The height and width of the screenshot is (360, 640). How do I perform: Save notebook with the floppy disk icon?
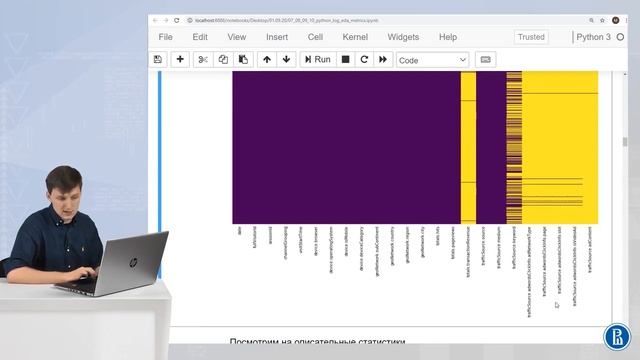pyautogui.click(x=158, y=60)
